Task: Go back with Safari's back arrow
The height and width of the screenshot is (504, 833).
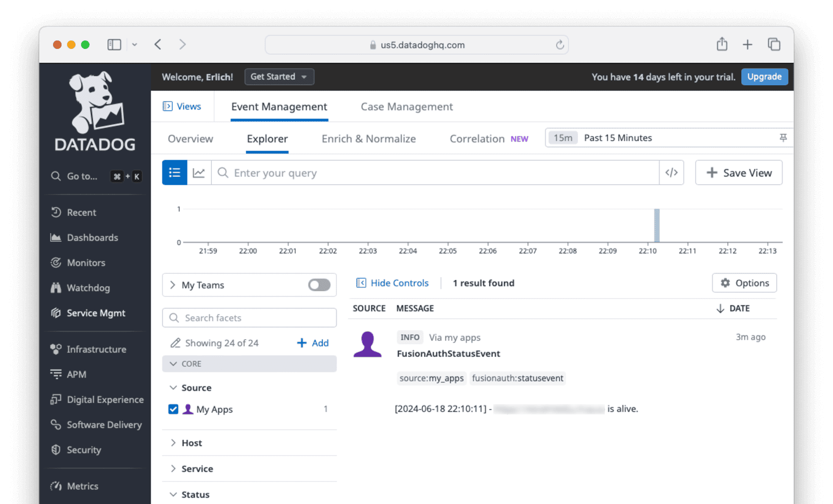Action: coord(158,45)
